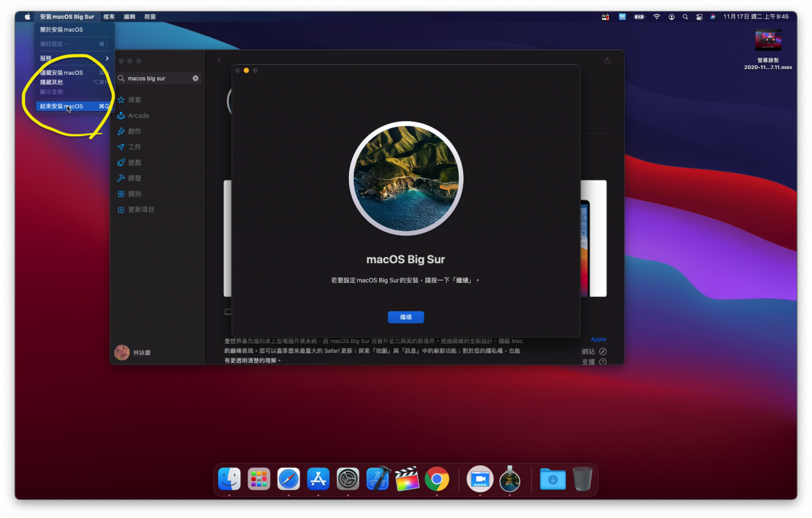Open the 支援 link in App Store
This screenshot has width=812, height=518.
pyautogui.click(x=594, y=362)
